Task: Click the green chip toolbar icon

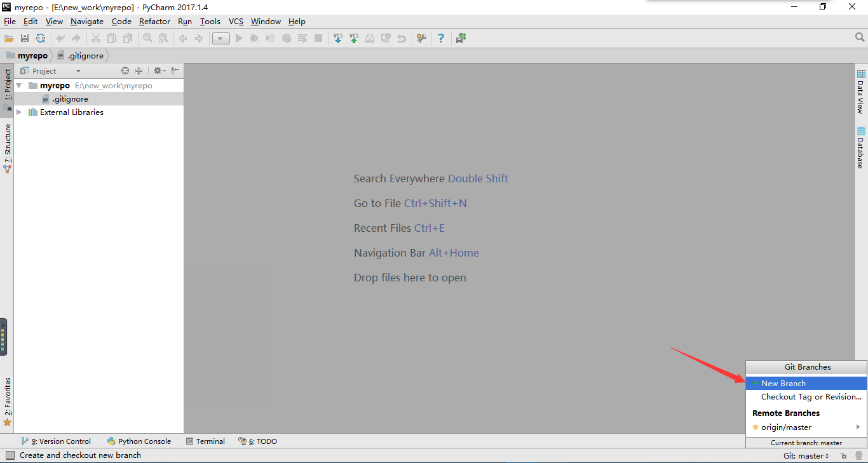Action: pyautogui.click(x=461, y=39)
